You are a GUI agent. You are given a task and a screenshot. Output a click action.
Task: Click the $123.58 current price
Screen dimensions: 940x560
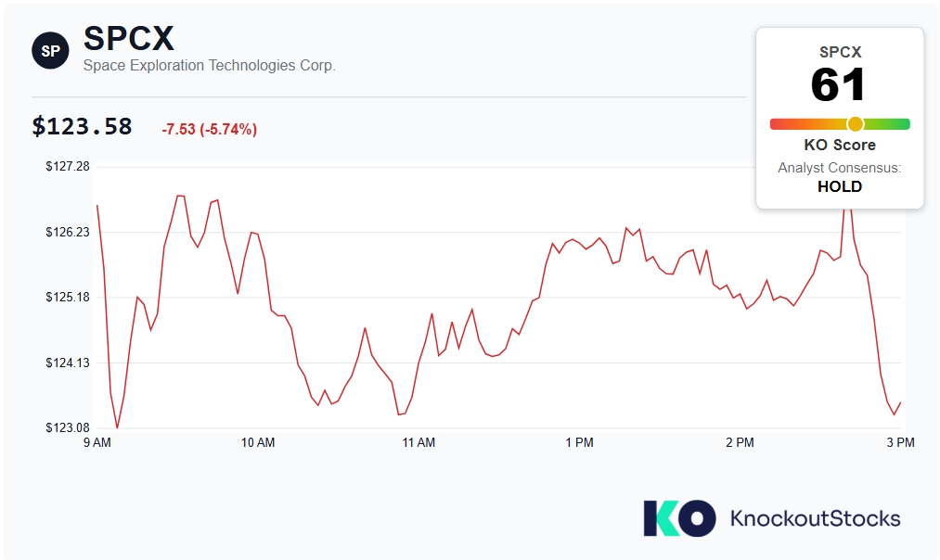click(x=83, y=127)
